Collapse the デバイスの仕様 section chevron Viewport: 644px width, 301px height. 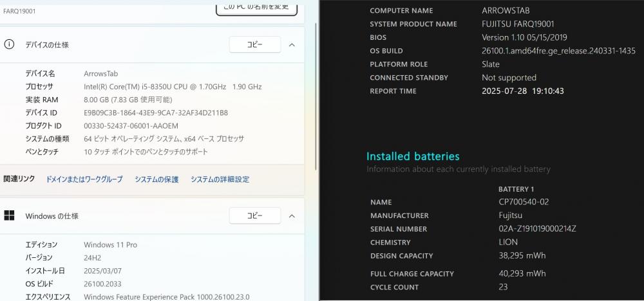point(292,44)
